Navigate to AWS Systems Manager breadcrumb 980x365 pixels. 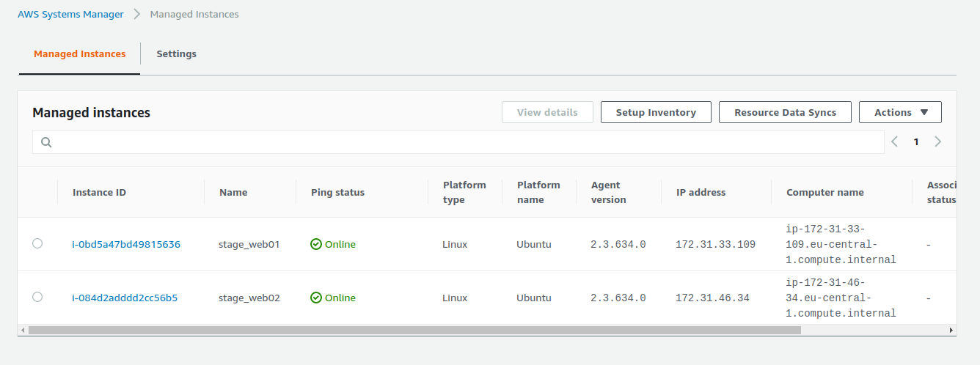point(70,14)
